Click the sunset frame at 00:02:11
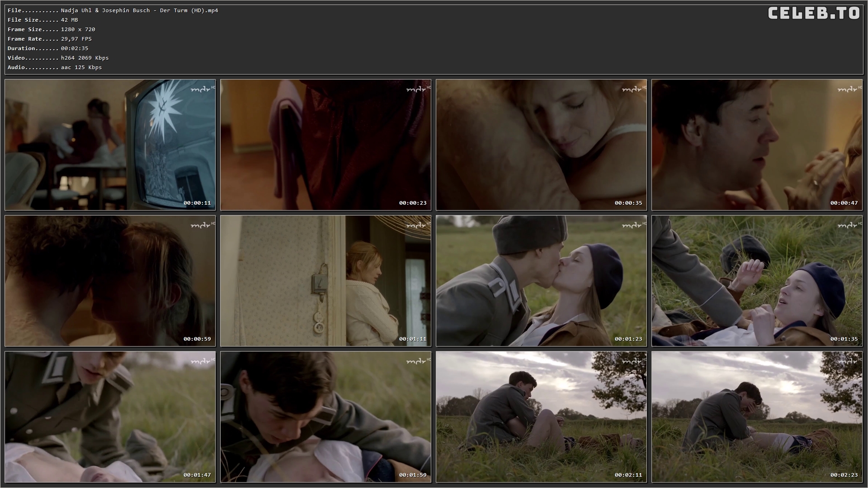This screenshot has width=868, height=488. (541, 417)
